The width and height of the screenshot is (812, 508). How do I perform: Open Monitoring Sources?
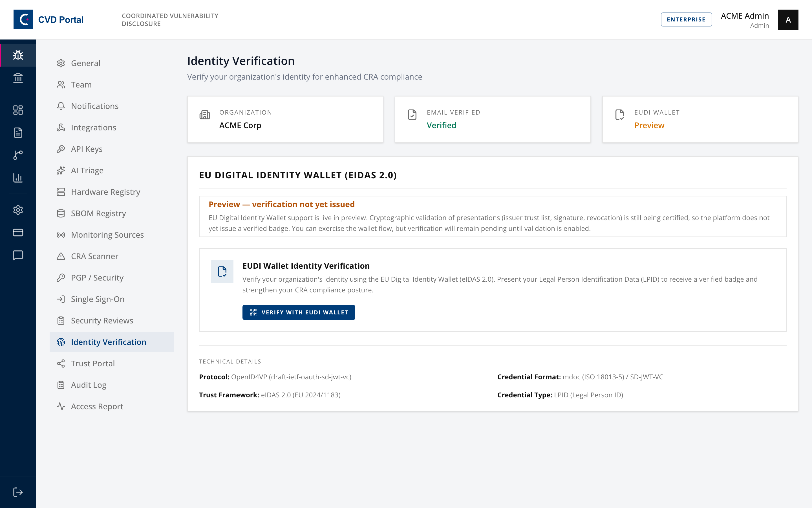coord(111,235)
